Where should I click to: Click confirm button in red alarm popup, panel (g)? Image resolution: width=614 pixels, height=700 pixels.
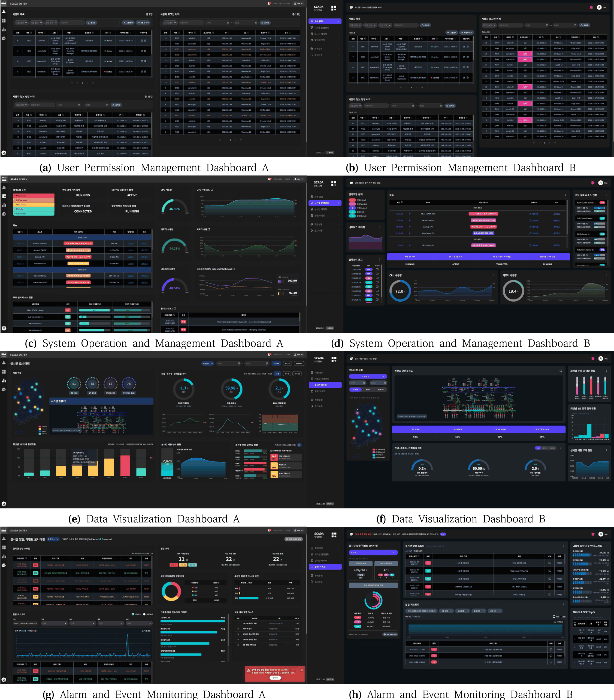pos(275,678)
